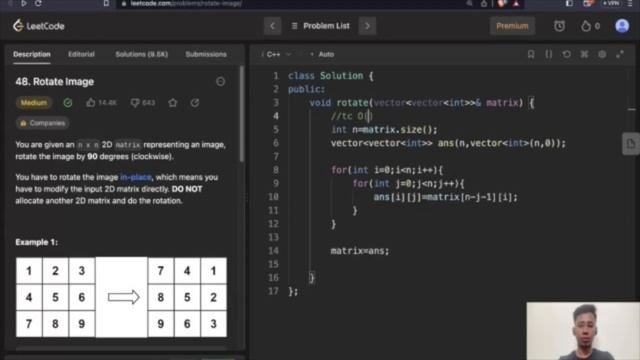Click the solved checkmark icon
The height and width of the screenshot is (360, 640).
click(x=68, y=103)
